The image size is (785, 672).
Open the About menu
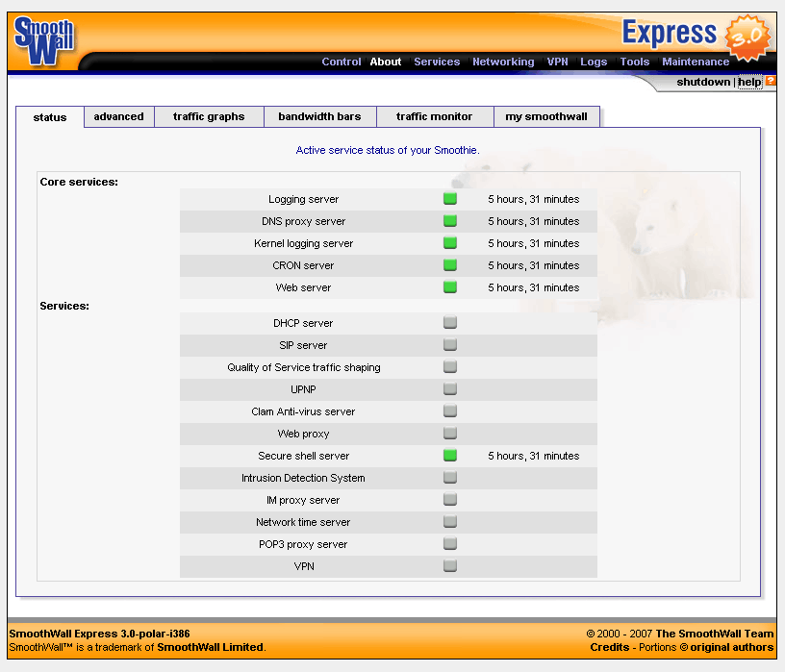(x=386, y=62)
